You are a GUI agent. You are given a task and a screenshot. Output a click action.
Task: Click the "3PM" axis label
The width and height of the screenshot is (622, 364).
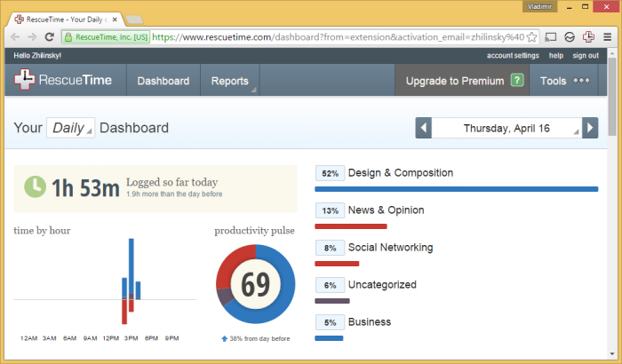(x=131, y=338)
